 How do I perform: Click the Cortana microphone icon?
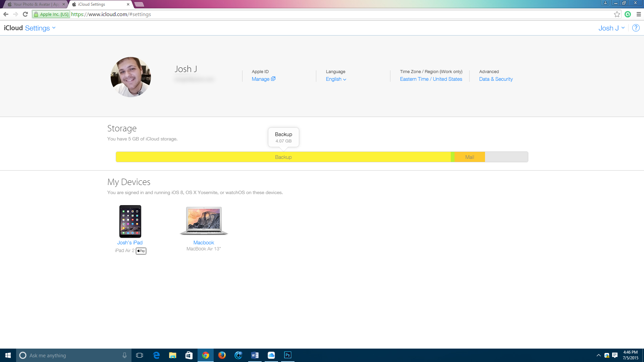pos(124,355)
